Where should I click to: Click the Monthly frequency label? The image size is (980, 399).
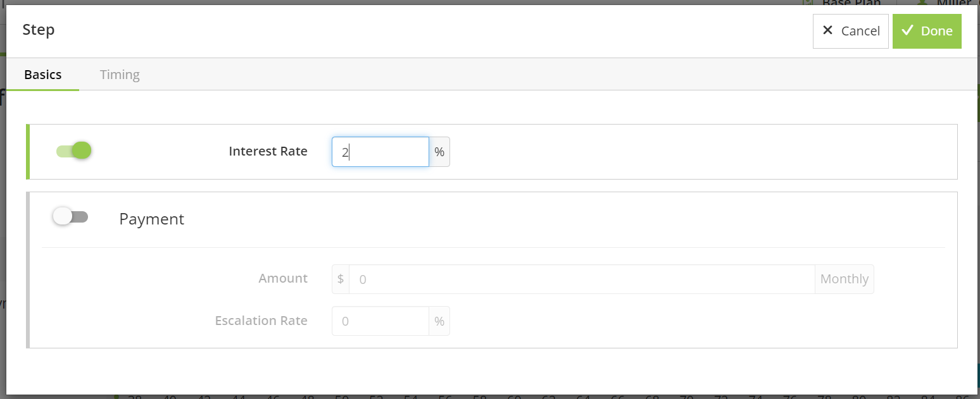[844, 279]
